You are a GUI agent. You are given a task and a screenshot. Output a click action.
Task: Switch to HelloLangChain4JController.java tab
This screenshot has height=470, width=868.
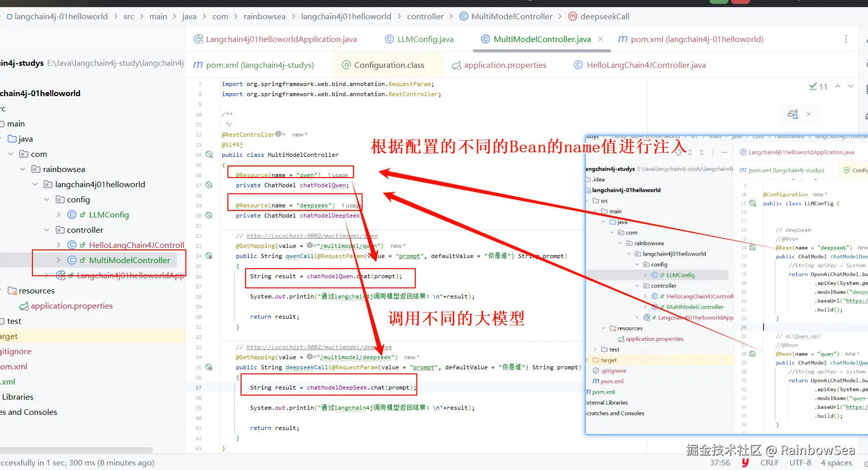point(640,65)
